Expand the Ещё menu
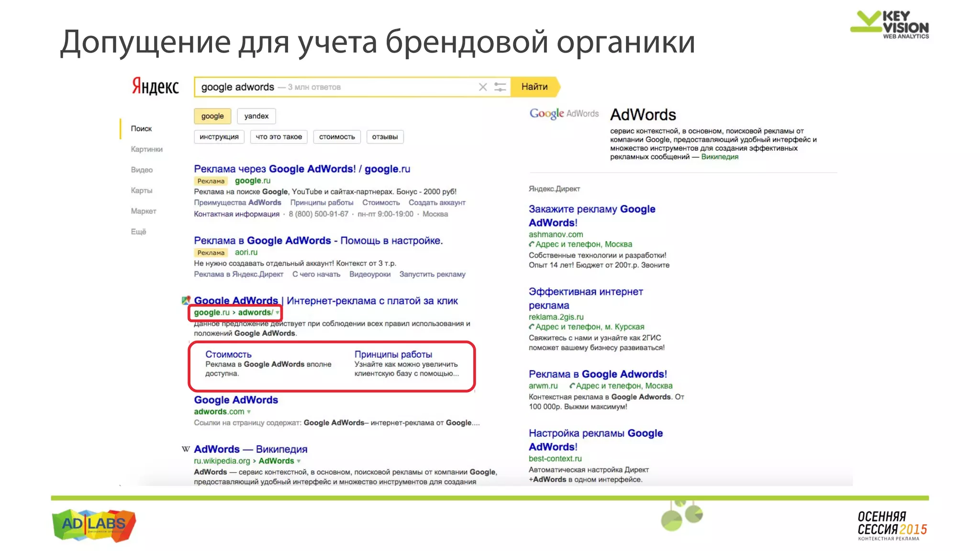The image size is (980, 551). tap(139, 231)
